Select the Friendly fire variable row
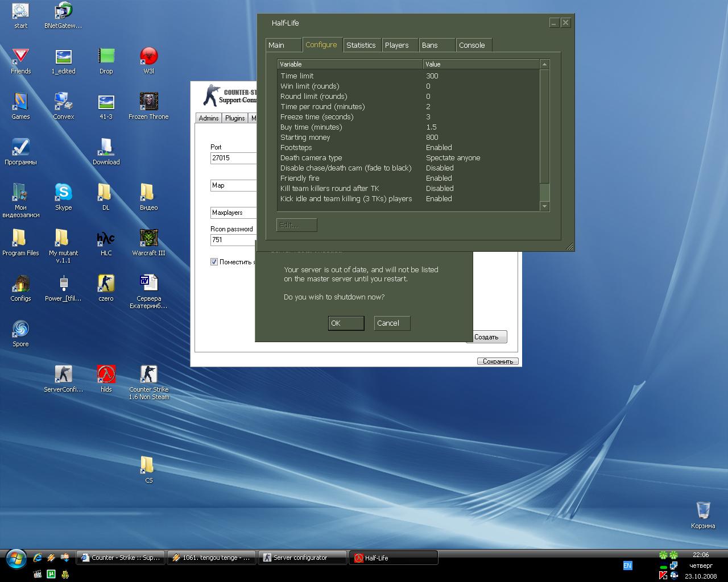The image size is (728, 582). 408,178
